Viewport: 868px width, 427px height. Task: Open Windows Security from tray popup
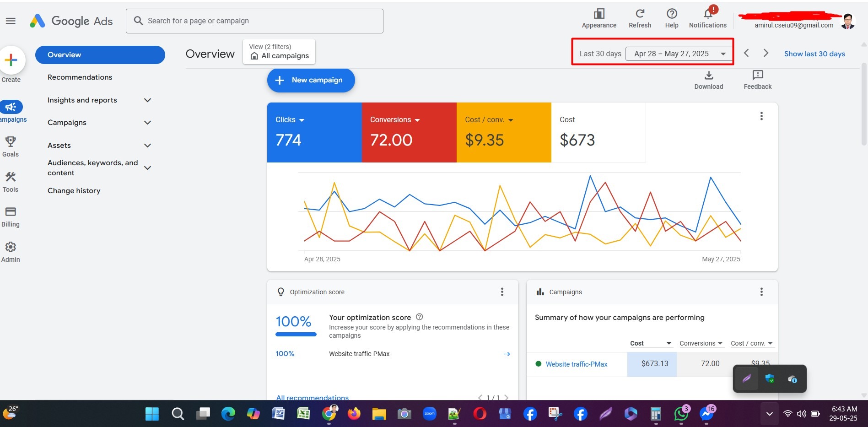pyautogui.click(x=770, y=378)
